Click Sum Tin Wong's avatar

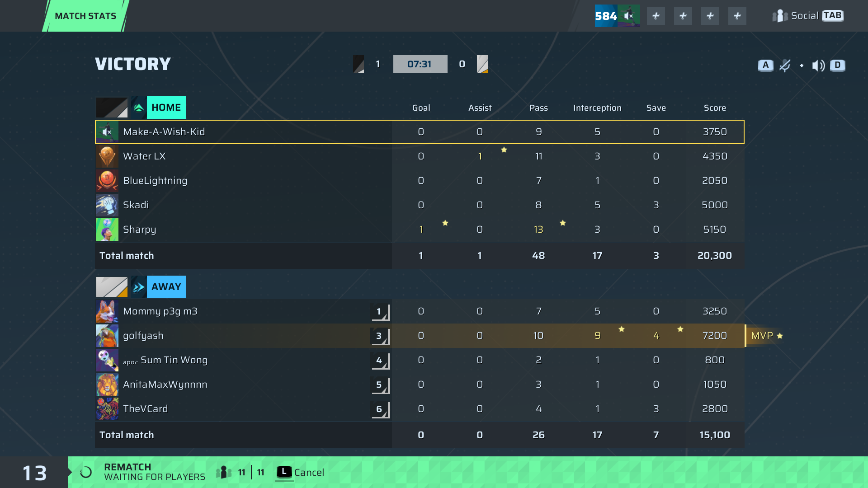click(107, 360)
